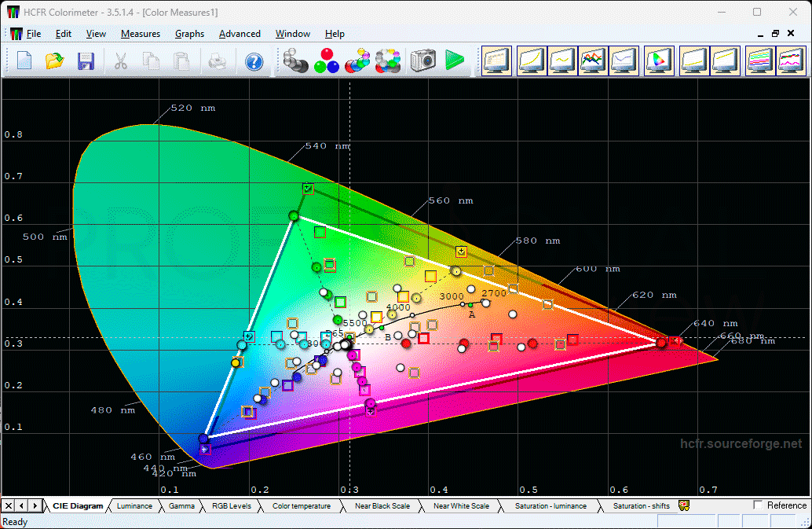Image resolution: width=812 pixels, height=529 pixels.
Task: Open saturation luminance graph toolbar icon
Action: (x=760, y=61)
